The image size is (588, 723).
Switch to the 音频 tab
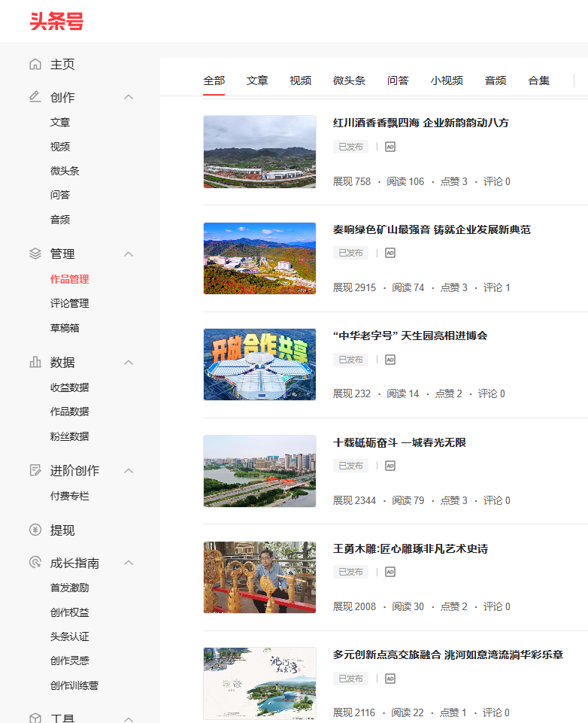[496, 81]
